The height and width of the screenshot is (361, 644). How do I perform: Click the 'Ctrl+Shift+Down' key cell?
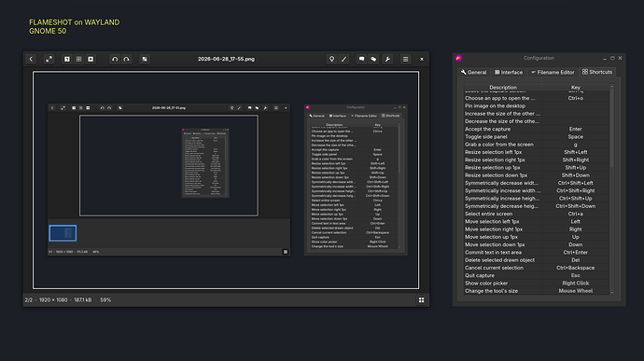click(576, 206)
